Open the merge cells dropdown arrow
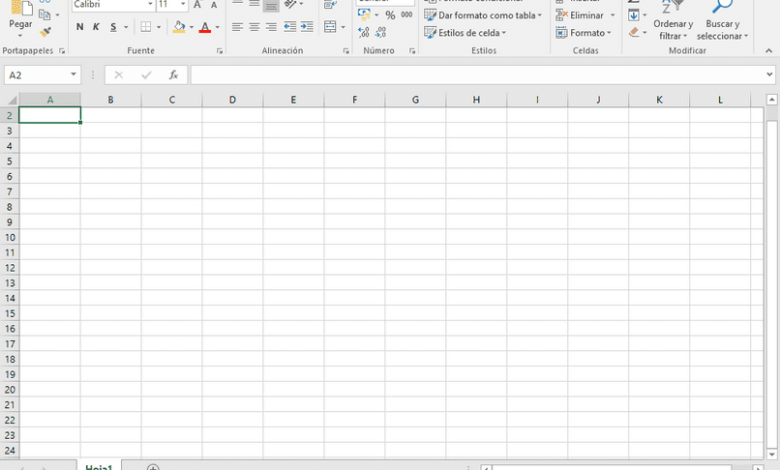The height and width of the screenshot is (470, 780). (x=343, y=27)
